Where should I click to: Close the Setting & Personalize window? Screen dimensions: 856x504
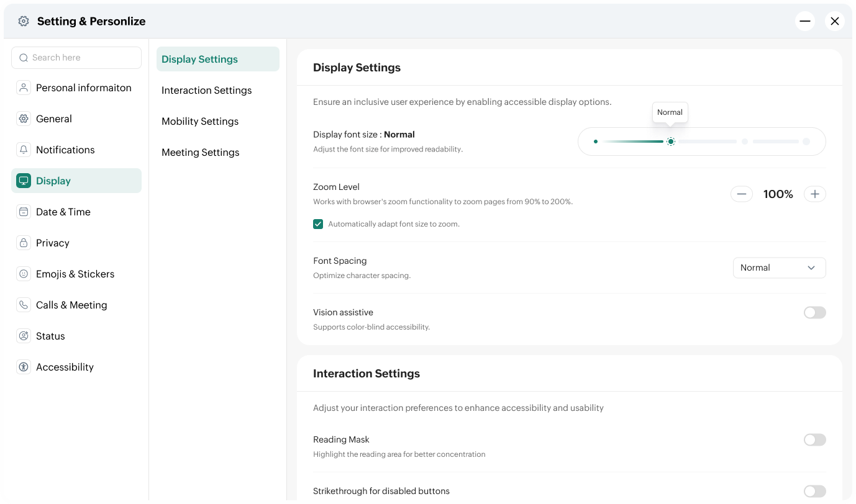pos(835,21)
